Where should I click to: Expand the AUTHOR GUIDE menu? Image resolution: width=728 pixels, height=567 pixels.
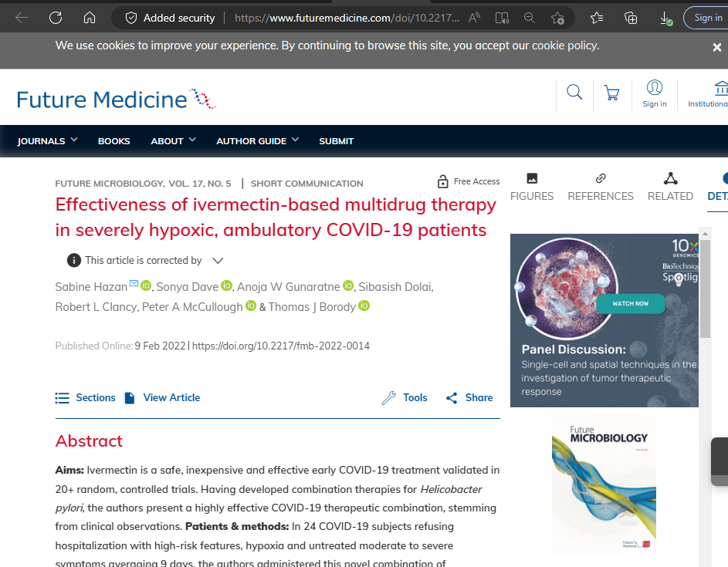[x=257, y=141]
